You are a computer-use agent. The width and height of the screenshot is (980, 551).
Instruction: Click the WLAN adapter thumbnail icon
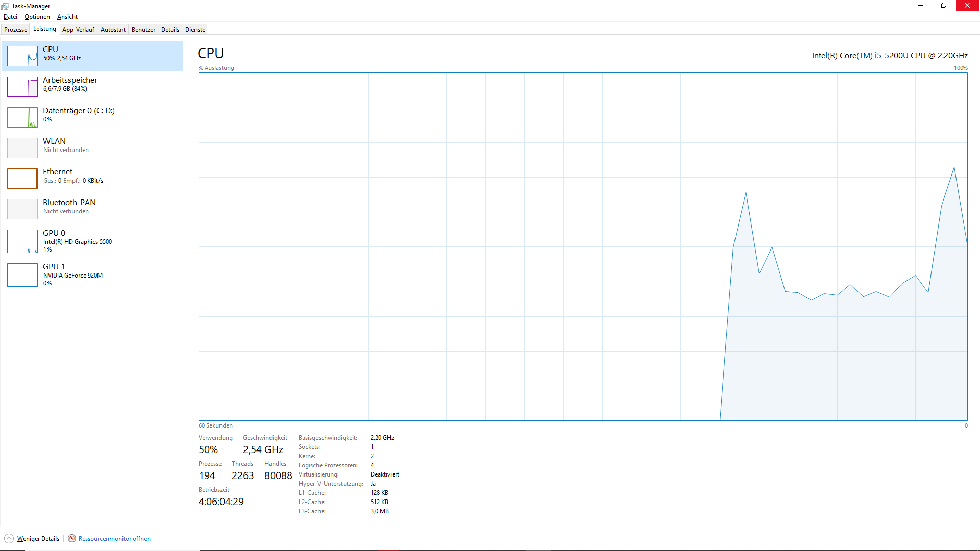click(22, 148)
